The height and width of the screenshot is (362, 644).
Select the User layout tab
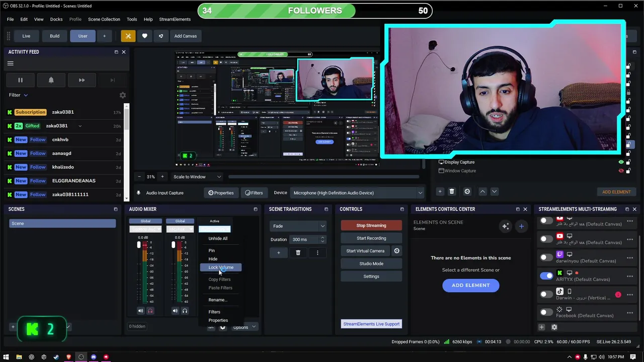[83, 36]
